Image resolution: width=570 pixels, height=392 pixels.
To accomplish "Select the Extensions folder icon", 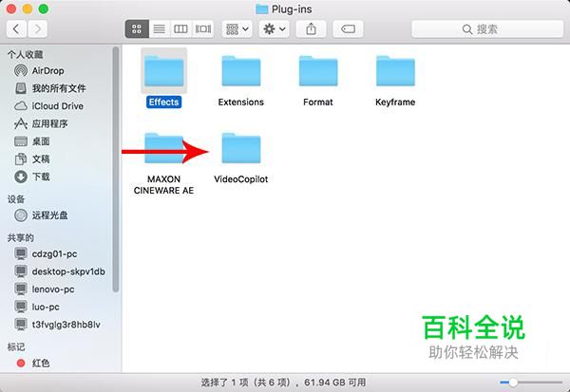I will point(241,71).
